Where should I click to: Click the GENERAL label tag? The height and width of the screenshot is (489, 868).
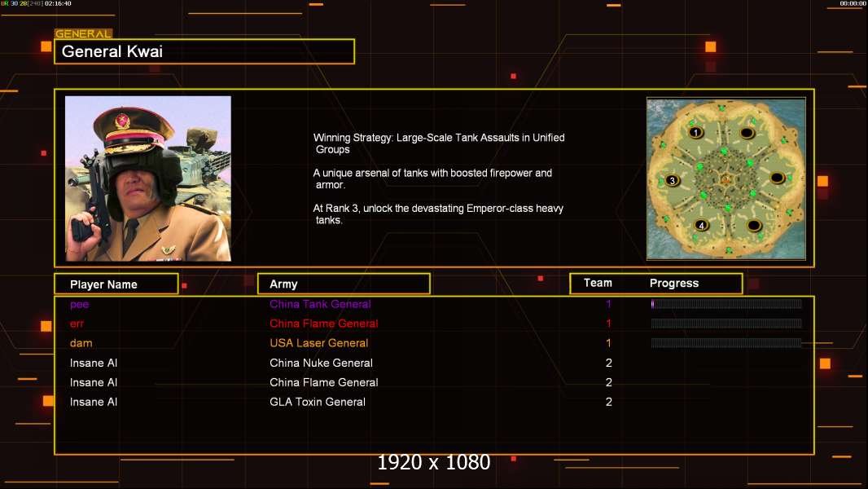[83, 33]
